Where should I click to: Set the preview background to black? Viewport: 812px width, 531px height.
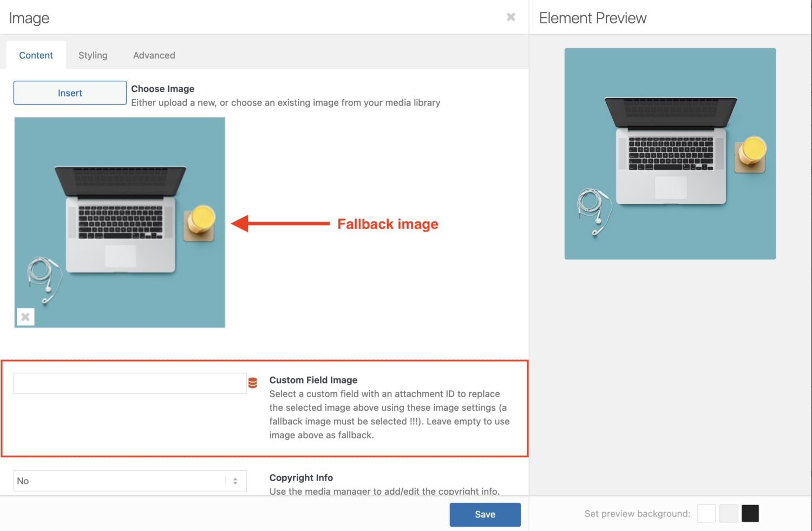point(750,513)
